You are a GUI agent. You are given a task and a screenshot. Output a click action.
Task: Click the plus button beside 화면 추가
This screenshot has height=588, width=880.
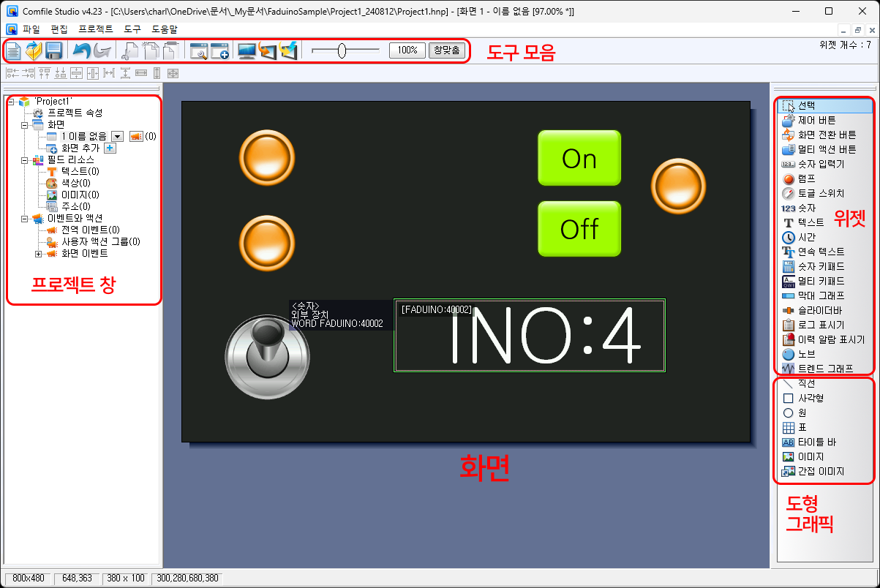click(110, 148)
